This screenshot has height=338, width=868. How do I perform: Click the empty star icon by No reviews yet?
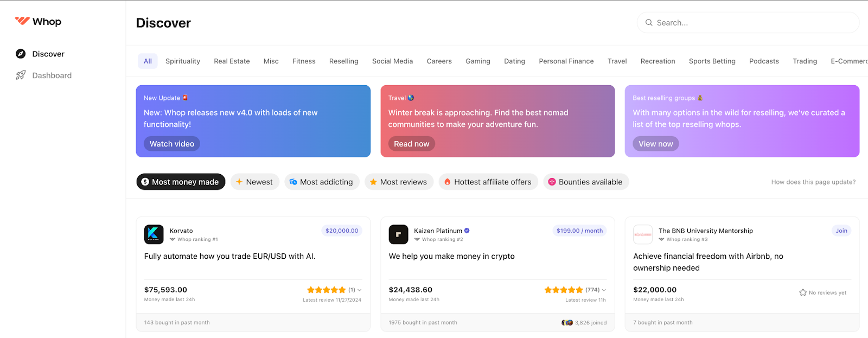click(803, 292)
